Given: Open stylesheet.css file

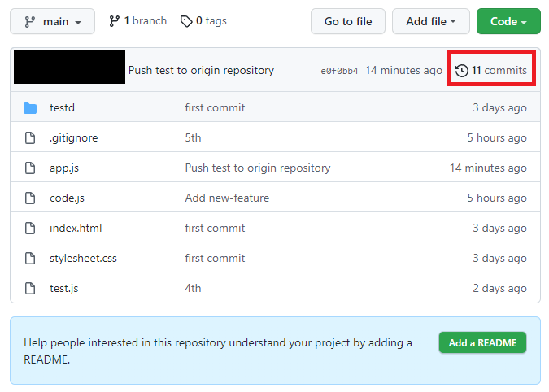Looking at the screenshot, I should tap(83, 259).
